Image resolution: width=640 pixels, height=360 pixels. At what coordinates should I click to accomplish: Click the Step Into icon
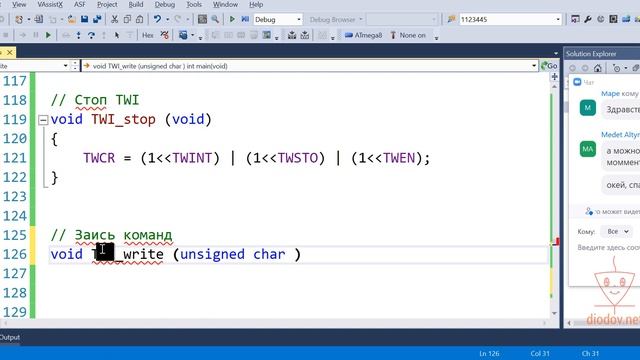pos(78,36)
